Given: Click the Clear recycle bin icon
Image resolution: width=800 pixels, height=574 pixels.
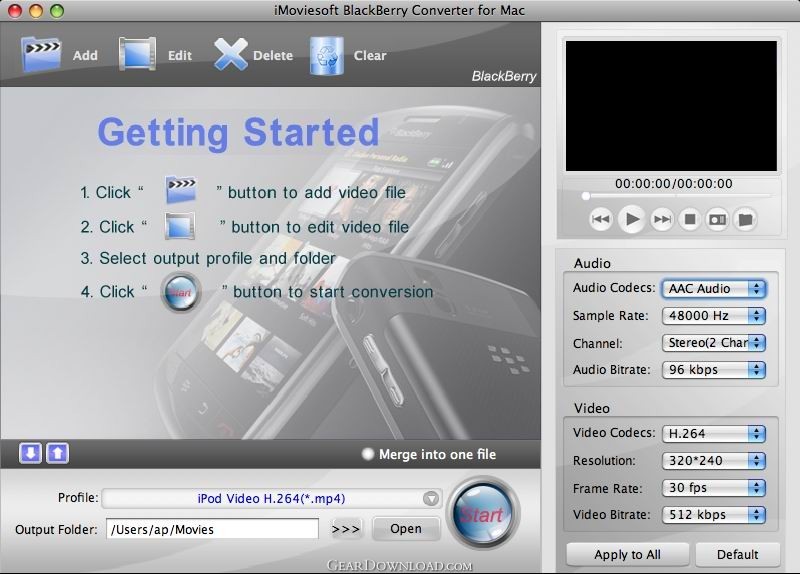Looking at the screenshot, I should [327, 56].
